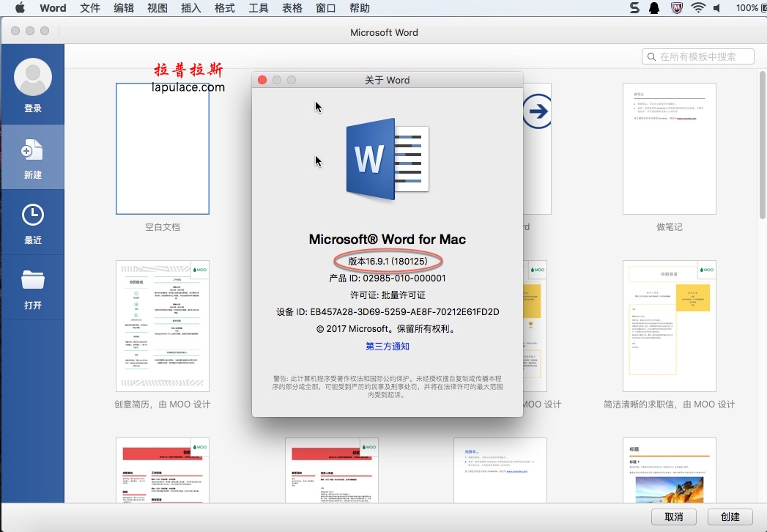Open the 表格 menu

[x=292, y=8]
